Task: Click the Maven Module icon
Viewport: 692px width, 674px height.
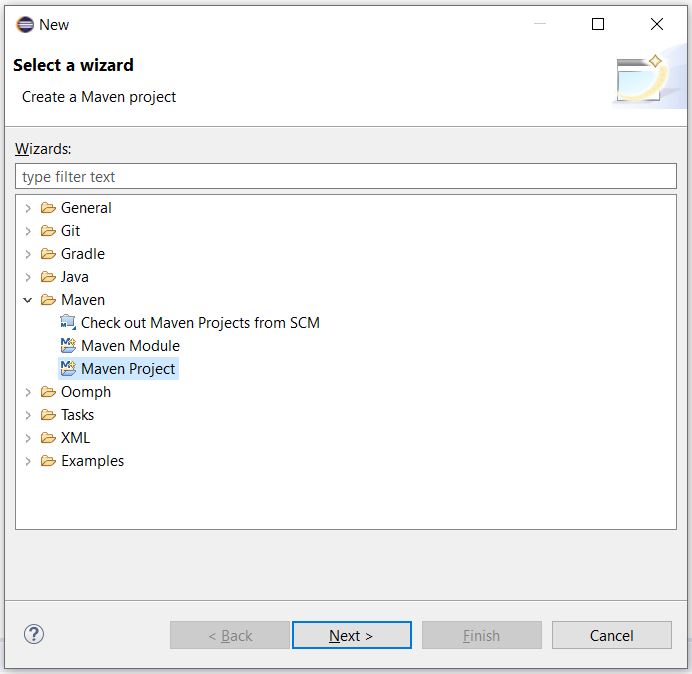Action: pos(68,346)
